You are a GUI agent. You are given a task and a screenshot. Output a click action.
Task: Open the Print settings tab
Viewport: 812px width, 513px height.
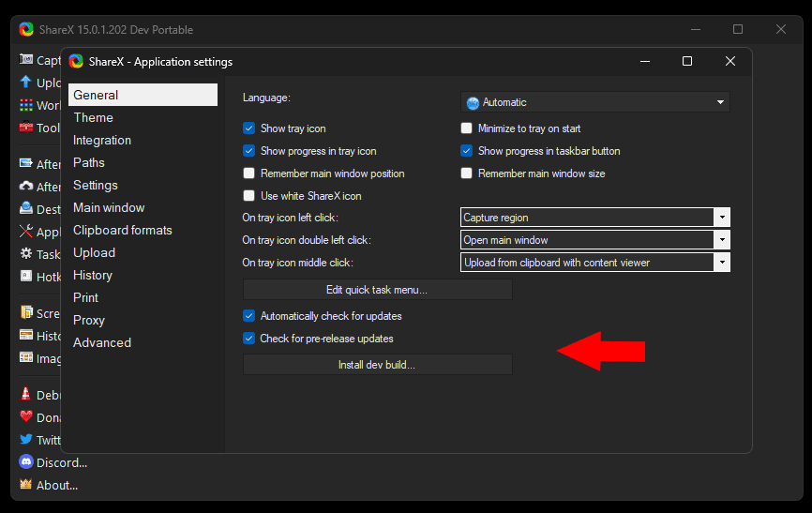(143, 297)
